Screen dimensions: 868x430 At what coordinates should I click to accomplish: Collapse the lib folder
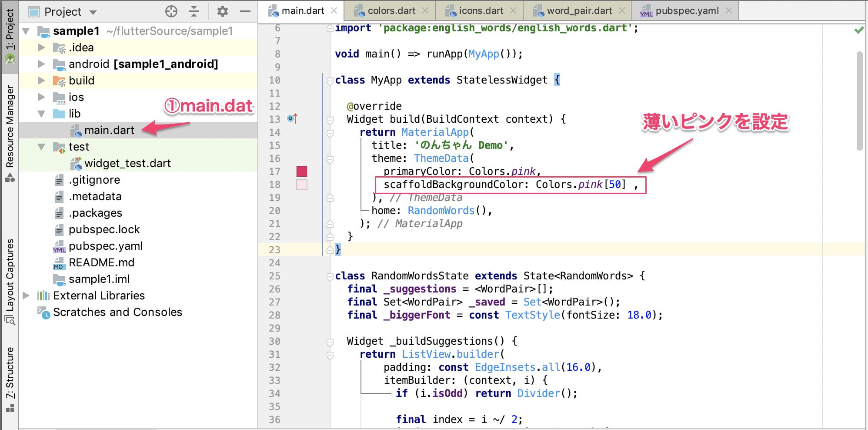tap(42, 114)
